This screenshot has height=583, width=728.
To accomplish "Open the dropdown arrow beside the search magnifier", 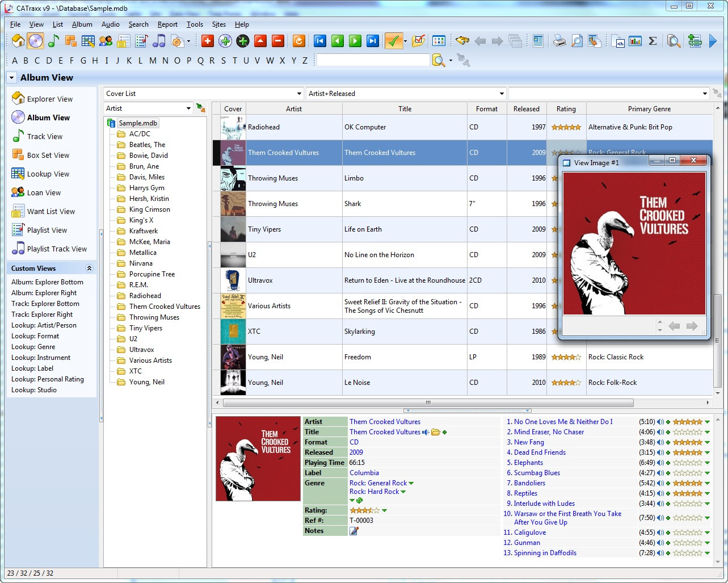I will pyautogui.click(x=451, y=60).
